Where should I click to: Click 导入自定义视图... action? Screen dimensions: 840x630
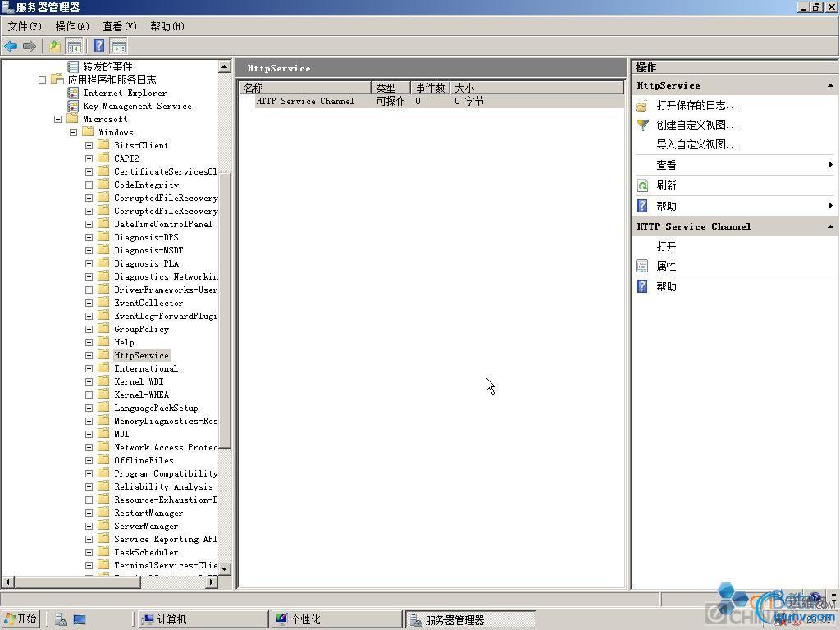697,144
